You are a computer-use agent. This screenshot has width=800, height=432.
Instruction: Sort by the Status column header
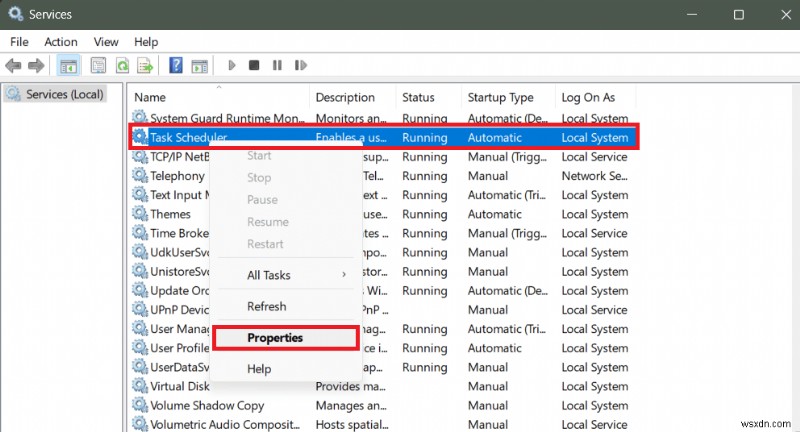tap(429, 97)
